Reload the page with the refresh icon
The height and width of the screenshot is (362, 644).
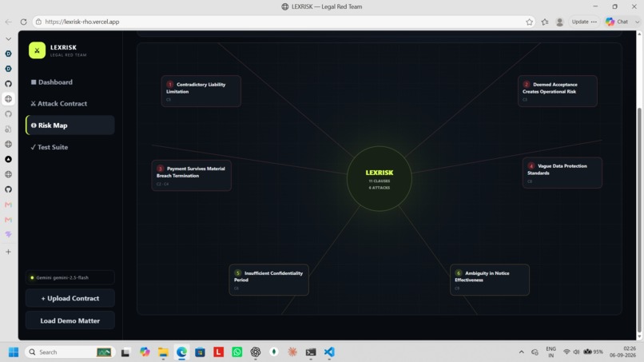[x=23, y=22]
